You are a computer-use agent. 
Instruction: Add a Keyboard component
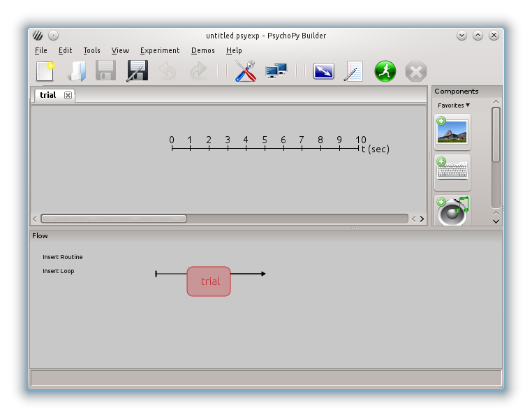(x=452, y=172)
